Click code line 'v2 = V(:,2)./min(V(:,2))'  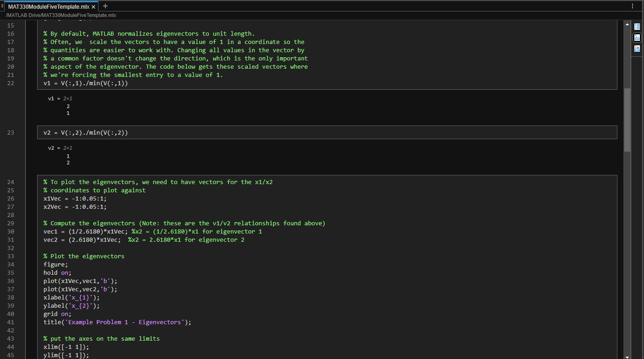click(x=86, y=133)
